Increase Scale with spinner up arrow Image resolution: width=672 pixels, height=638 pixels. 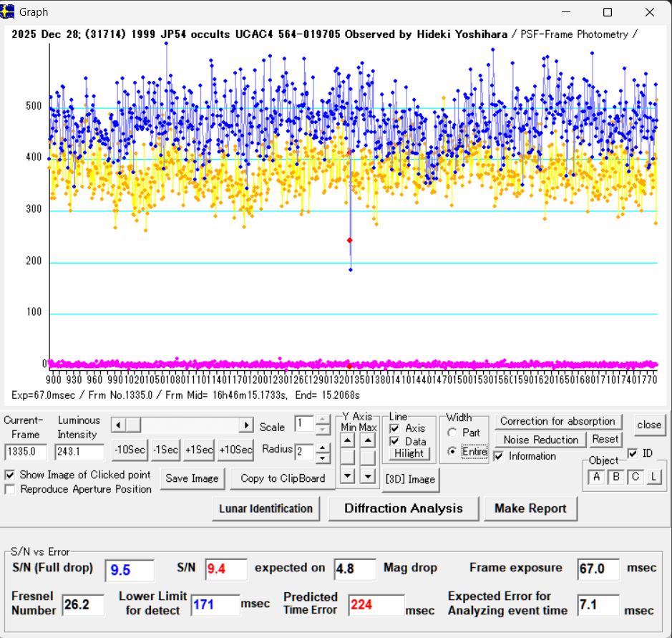coord(323,420)
